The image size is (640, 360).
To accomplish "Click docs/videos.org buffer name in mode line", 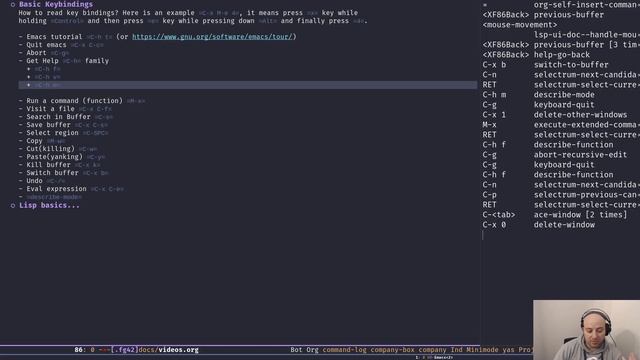I will coord(168,350).
